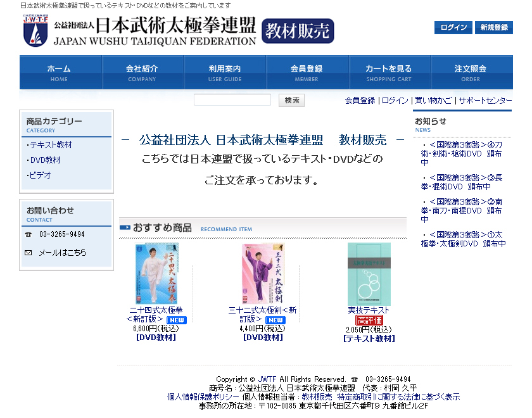Open the ホーム HOME nav tab

click(x=61, y=73)
